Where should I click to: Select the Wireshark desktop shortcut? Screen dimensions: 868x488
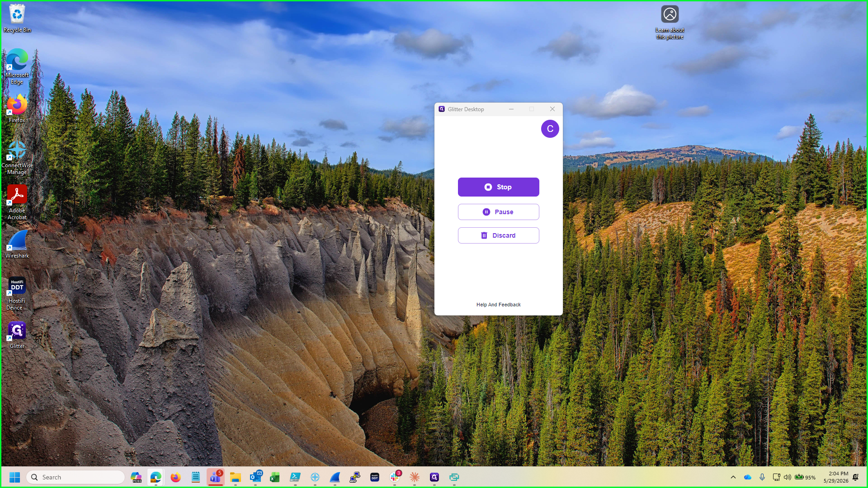17,244
